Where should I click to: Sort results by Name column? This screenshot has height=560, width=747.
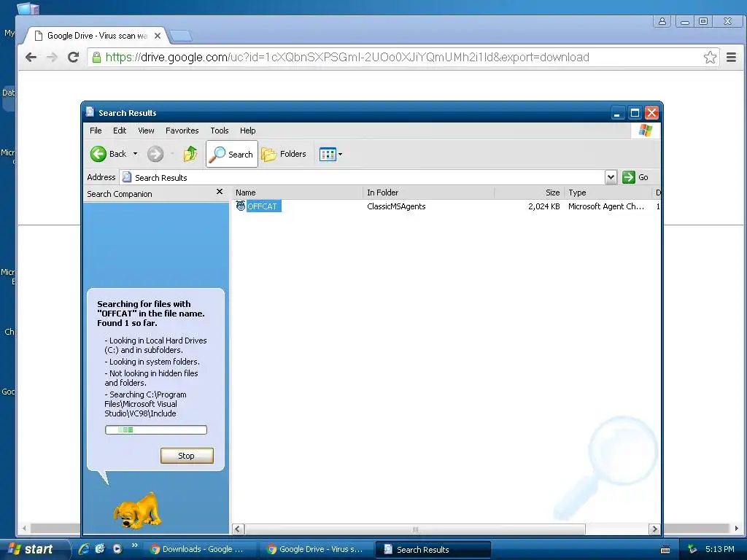298,192
